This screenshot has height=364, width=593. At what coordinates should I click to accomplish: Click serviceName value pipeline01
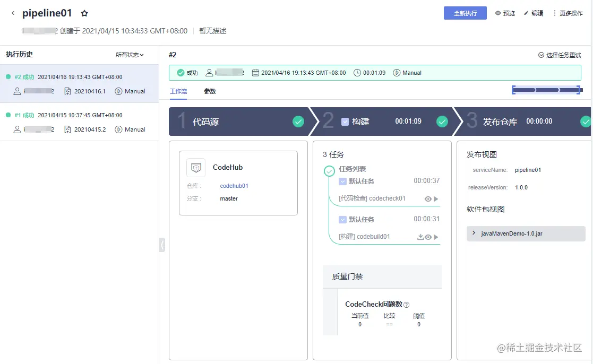(x=528, y=170)
